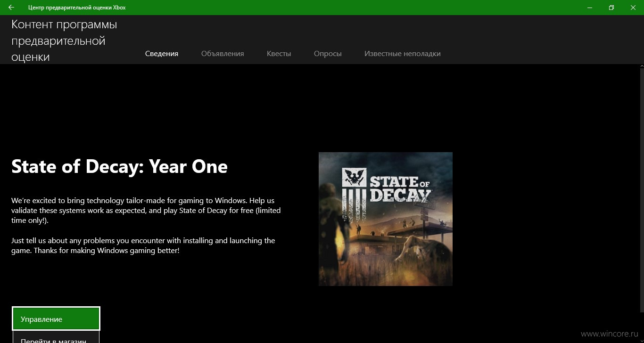Open the Известные неполадки tab
Viewport: 644px width, 343px height.
(403, 54)
